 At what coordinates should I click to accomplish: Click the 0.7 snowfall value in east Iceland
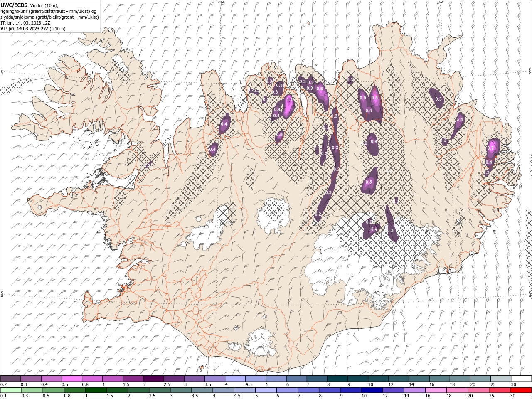coord(490,148)
